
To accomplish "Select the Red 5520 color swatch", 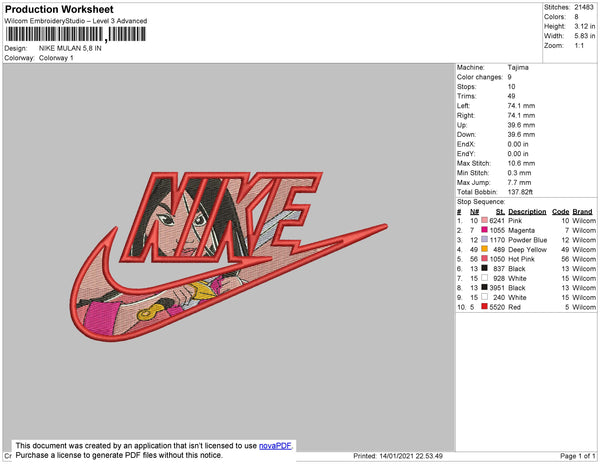I will pyautogui.click(x=484, y=306).
